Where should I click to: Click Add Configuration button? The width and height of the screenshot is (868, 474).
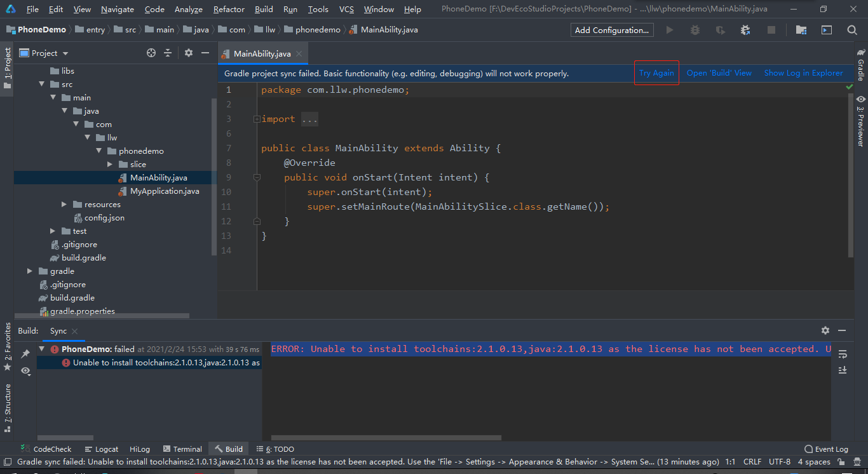click(612, 30)
